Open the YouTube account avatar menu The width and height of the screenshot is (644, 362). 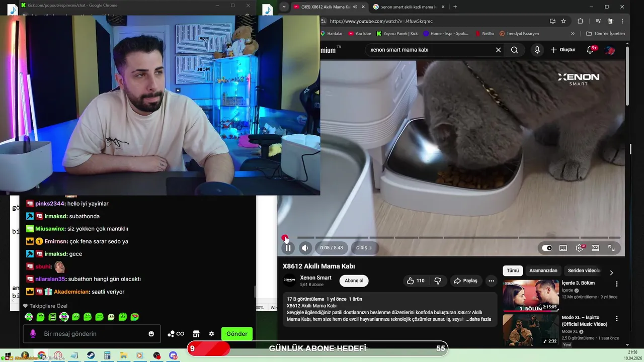click(x=610, y=50)
